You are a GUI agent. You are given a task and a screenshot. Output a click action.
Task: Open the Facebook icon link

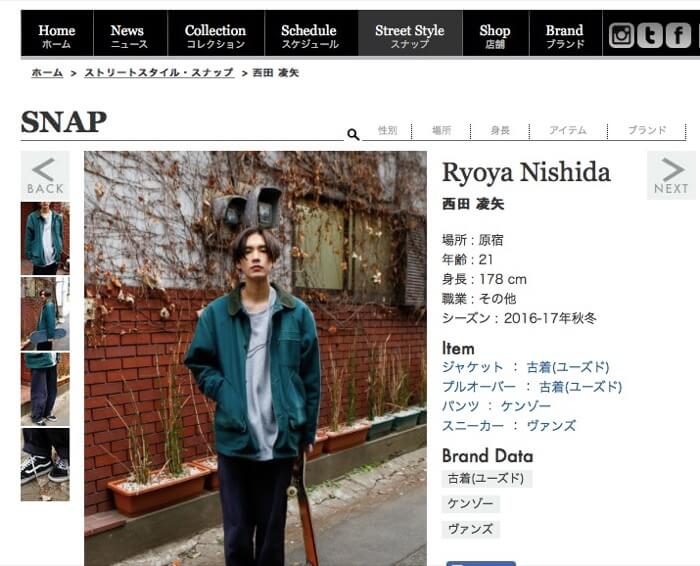point(678,35)
